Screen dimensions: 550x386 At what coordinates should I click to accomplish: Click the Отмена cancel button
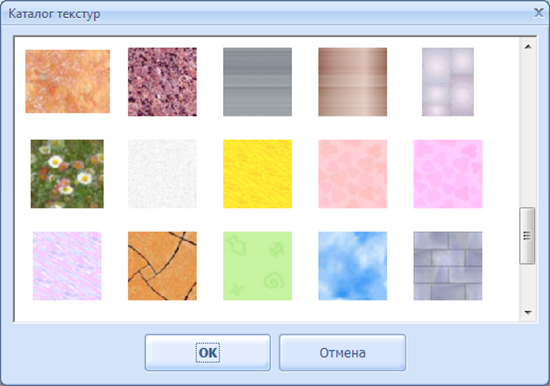point(342,352)
